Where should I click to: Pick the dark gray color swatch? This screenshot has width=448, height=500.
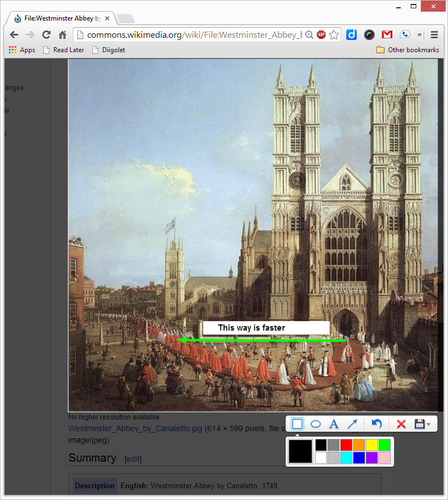[333, 445]
